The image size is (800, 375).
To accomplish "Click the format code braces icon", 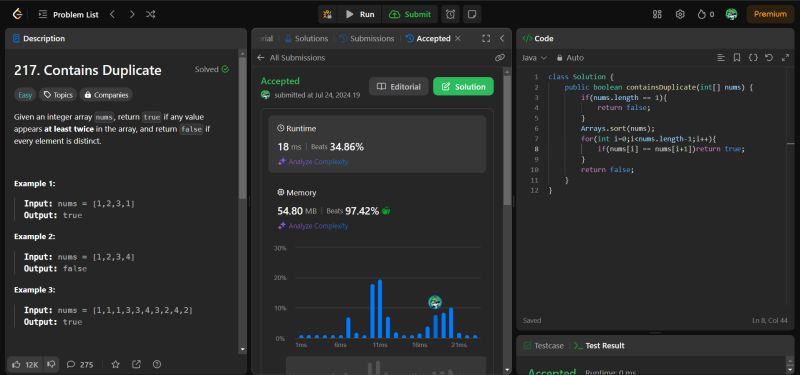I will pyautogui.click(x=753, y=58).
